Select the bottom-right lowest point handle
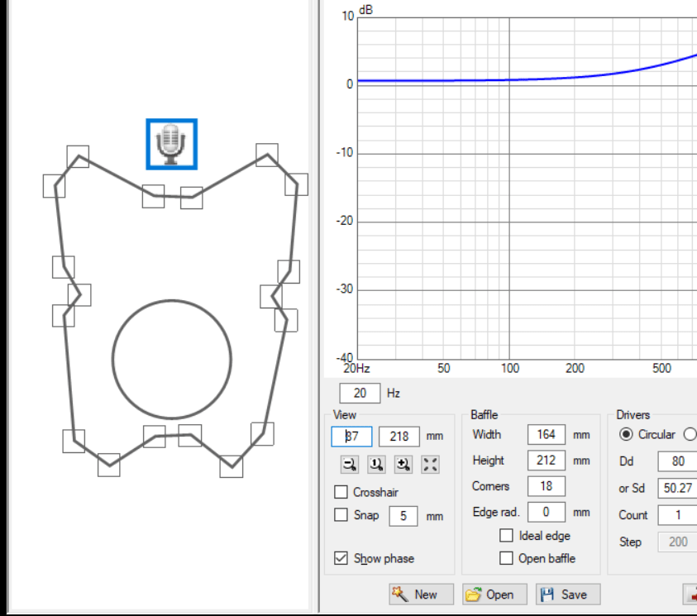 click(x=232, y=466)
